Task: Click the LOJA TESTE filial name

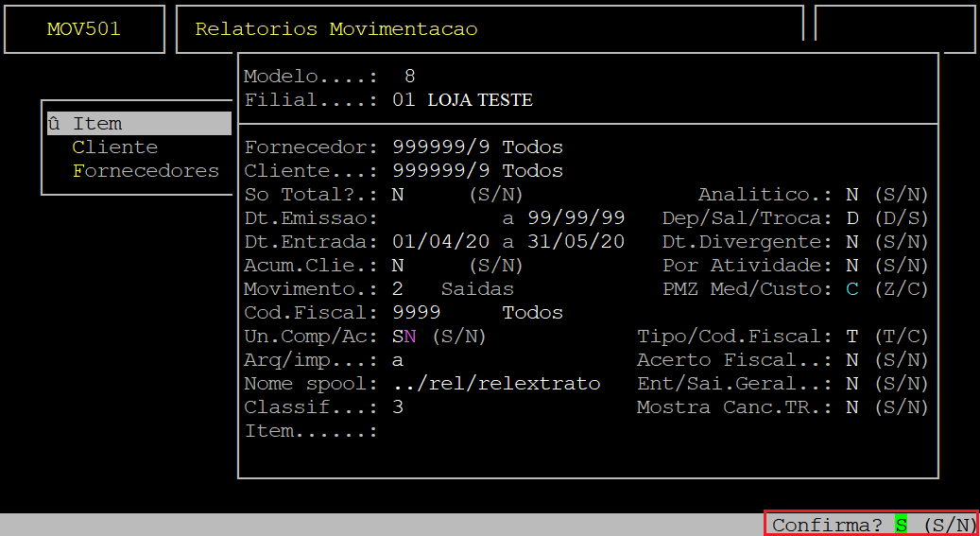Action: coord(480,100)
